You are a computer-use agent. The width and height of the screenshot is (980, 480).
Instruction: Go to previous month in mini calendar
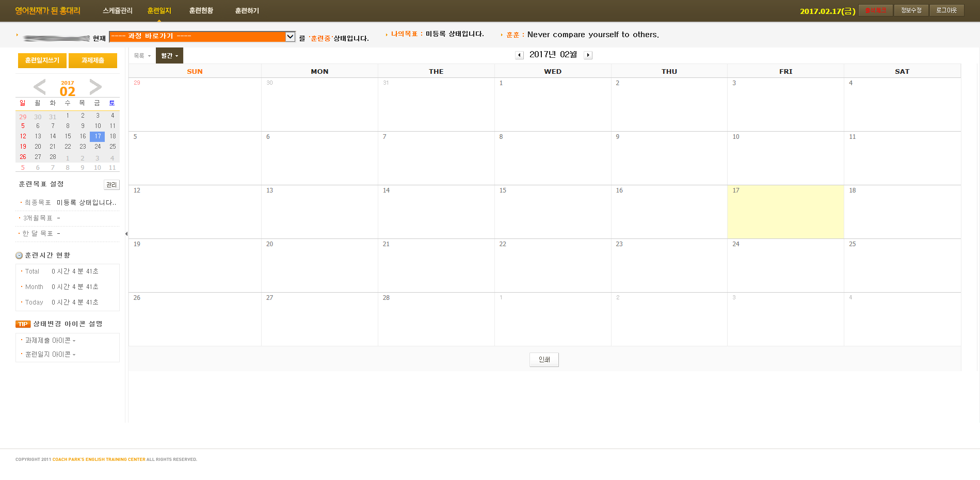(40, 87)
